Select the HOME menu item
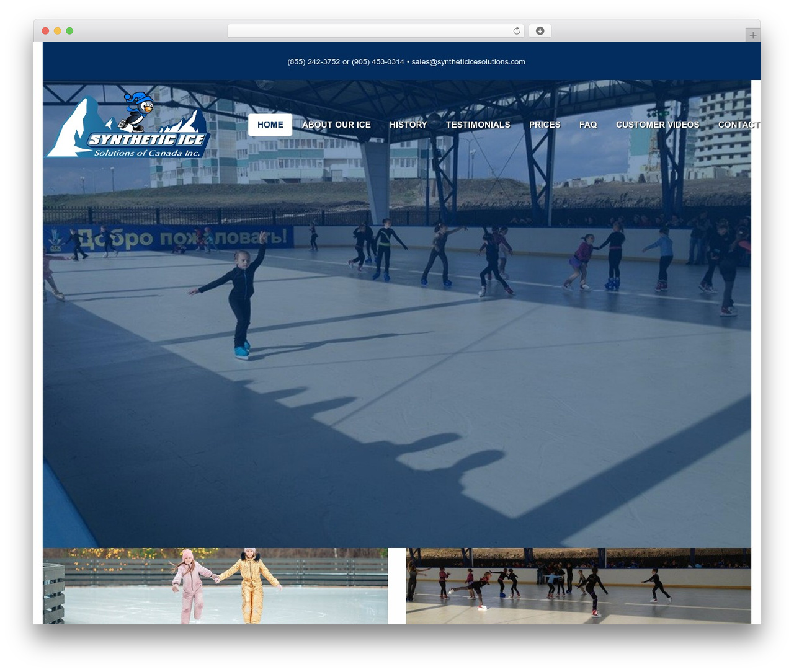The width and height of the screenshot is (794, 672). [x=270, y=125]
